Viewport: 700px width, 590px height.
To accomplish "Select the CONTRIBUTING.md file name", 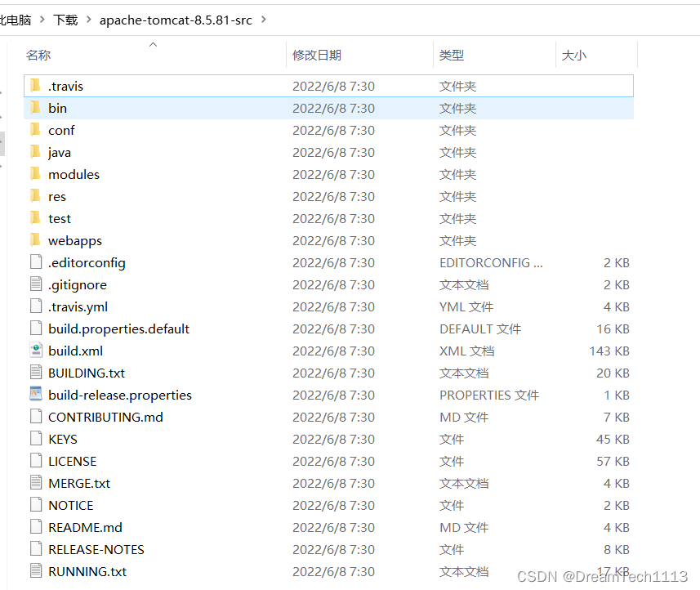I will point(106,417).
